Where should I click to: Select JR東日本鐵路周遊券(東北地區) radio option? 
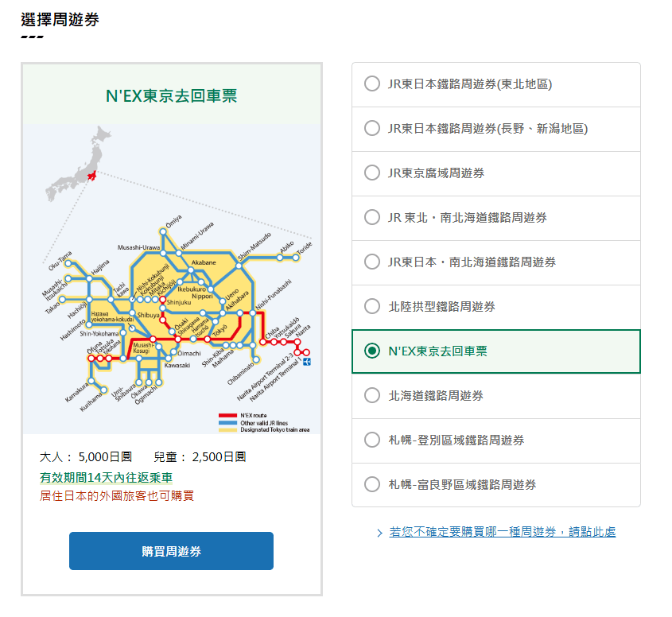coord(371,84)
